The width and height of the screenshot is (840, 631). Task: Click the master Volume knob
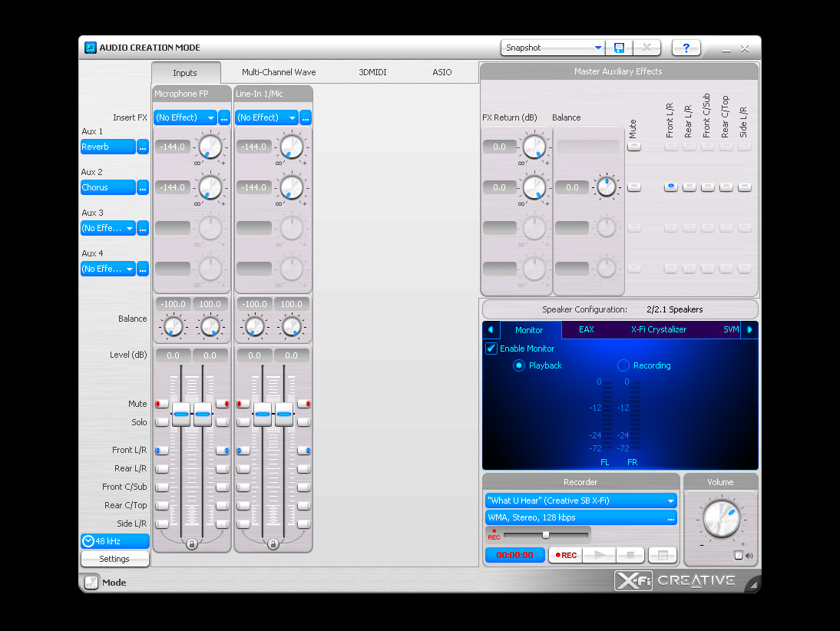pyautogui.click(x=721, y=518)
